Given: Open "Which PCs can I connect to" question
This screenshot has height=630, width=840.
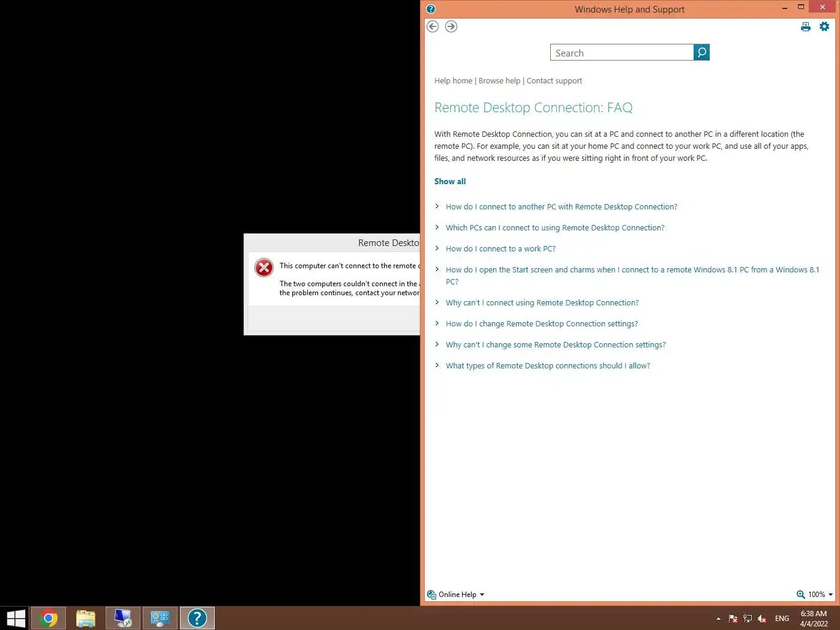Looking at the screenshot, I should coord(555,227).
